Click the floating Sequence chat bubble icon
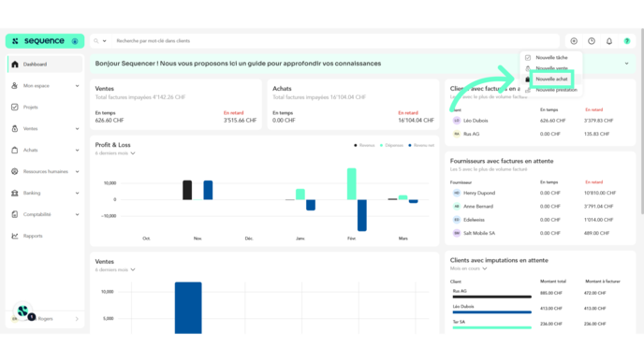Image resolution: width=644 pixels, height=362 pixels. (x=23, y=311)
